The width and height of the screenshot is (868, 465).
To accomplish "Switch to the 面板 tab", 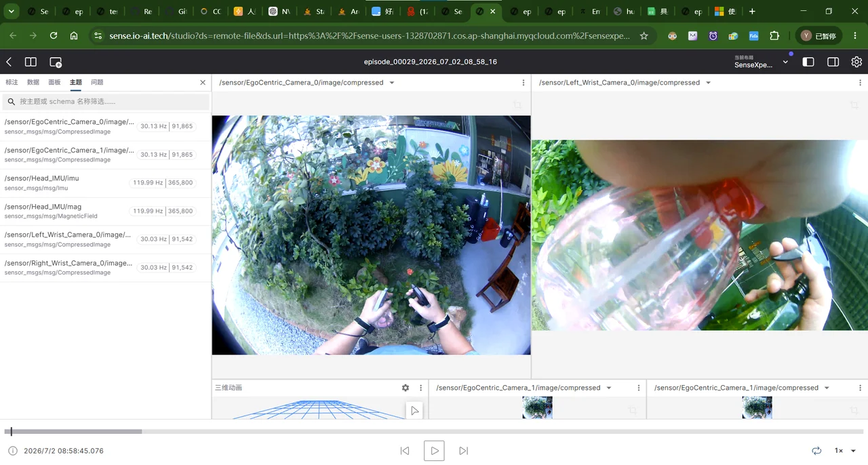I will (x=54, y=82).
